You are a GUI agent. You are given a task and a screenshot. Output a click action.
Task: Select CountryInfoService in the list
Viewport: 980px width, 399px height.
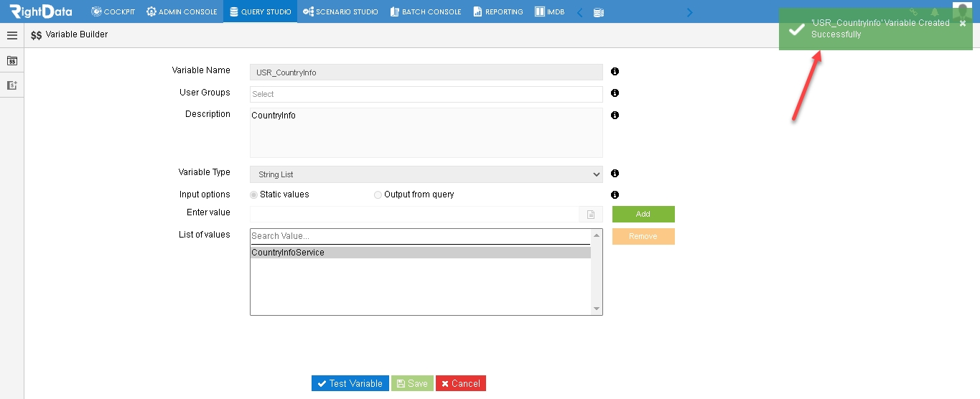pos(421,253)
